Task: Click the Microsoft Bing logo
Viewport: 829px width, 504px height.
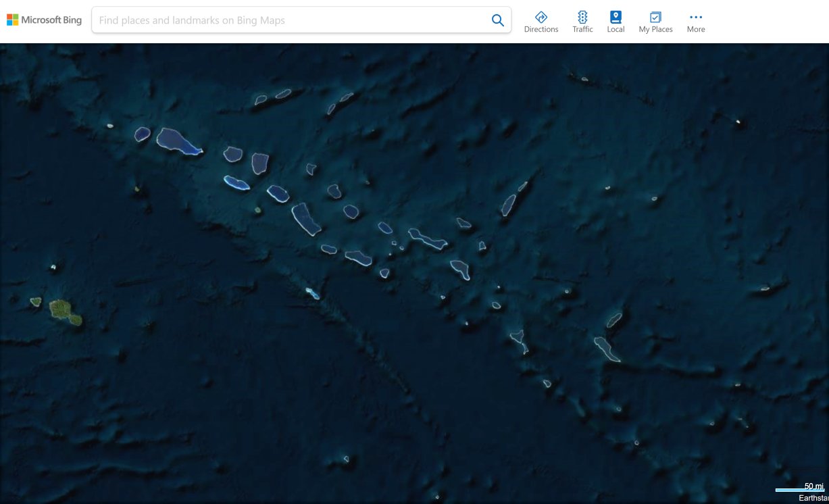Action: click(x=45, y=20)
